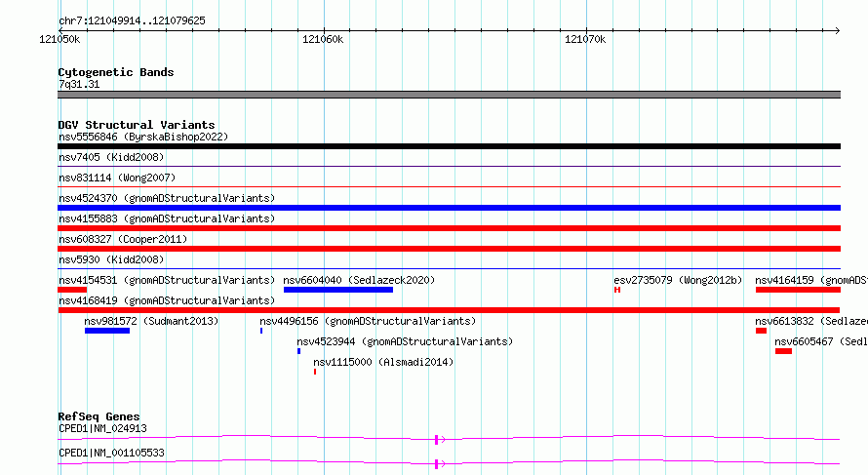Click the magenta exon on CPED1 NM_001105533
This screenshot has height=475, width=868.
tap(437, 464)
